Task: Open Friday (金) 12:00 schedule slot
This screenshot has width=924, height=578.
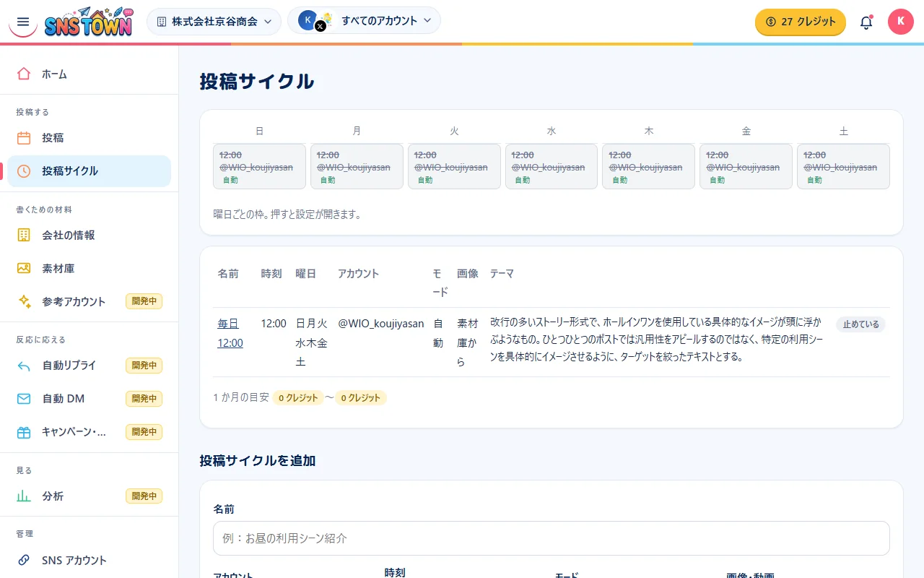Action: [x=746, y=166]
